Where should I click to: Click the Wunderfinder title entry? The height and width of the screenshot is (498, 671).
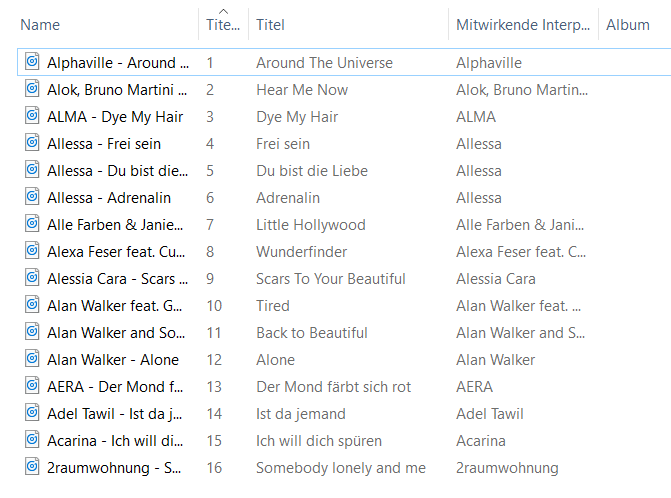click(x=304, y=251)
